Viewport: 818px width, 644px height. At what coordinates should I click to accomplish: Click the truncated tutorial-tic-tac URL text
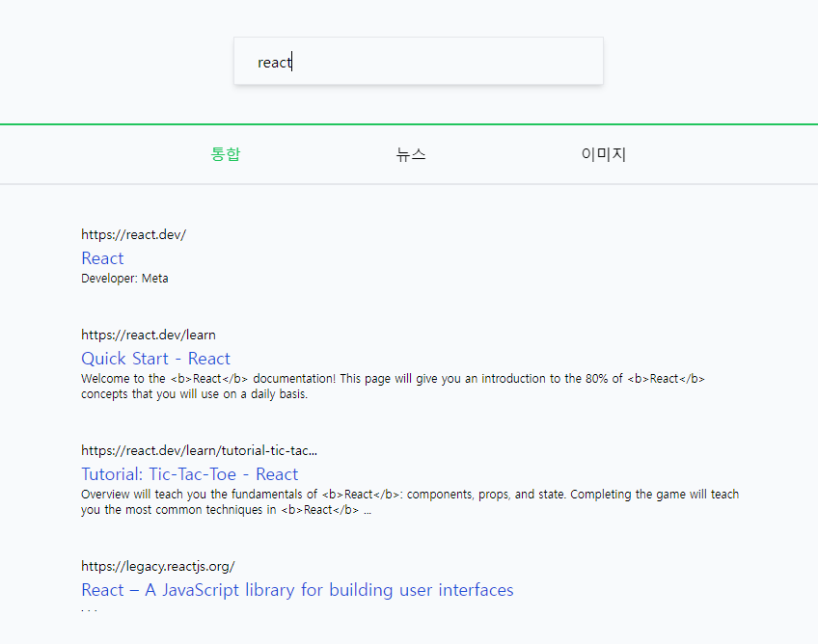pyautogui.click(x=199, y=450)
